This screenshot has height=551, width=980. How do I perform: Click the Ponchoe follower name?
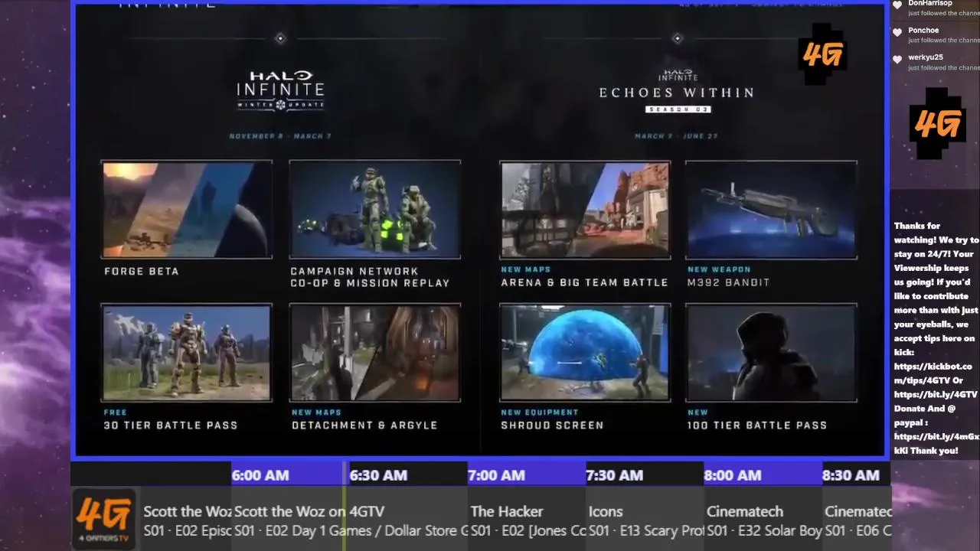tap(923, 31)
